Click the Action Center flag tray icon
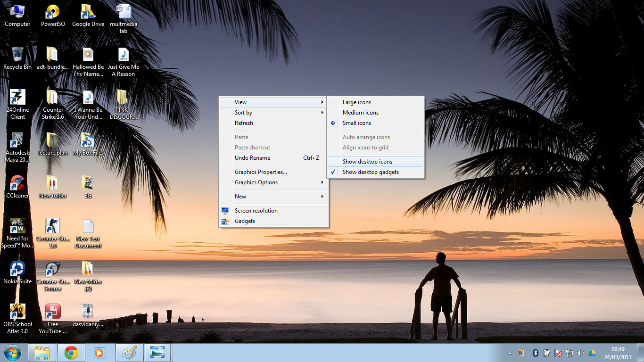Image resolution: width=644 pixels, height=362 pixels. pos(558,353)
